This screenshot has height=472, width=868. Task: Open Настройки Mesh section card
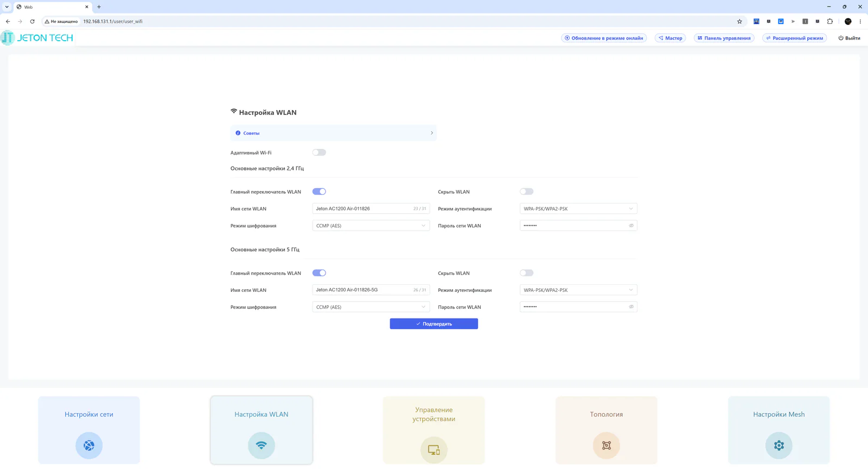coord(779,430)
